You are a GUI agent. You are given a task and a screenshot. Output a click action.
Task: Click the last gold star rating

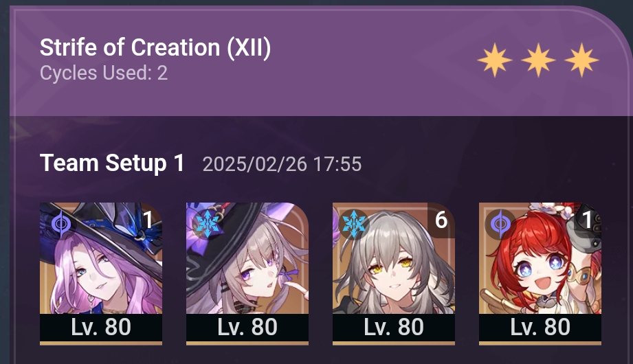[x=581, y=60]
